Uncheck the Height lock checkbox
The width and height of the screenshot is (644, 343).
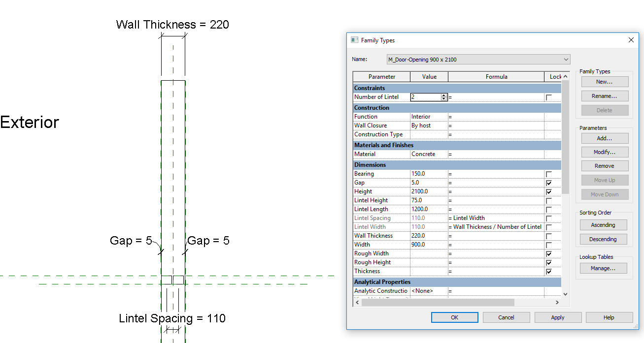549,192
